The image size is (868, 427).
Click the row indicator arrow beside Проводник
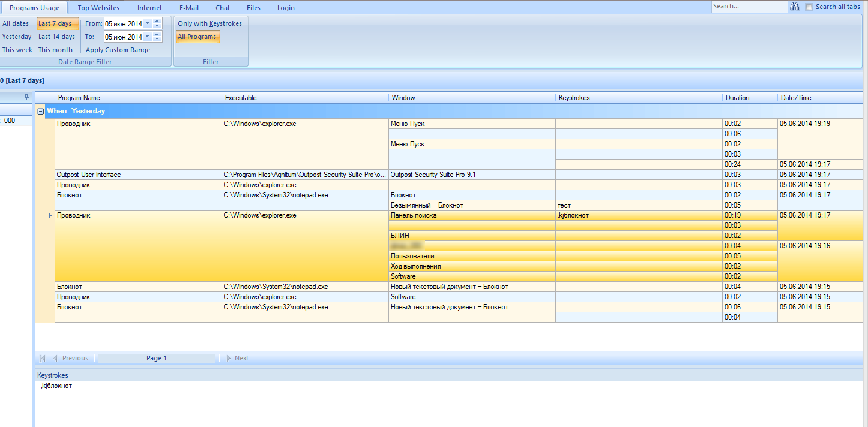point(50,216)
